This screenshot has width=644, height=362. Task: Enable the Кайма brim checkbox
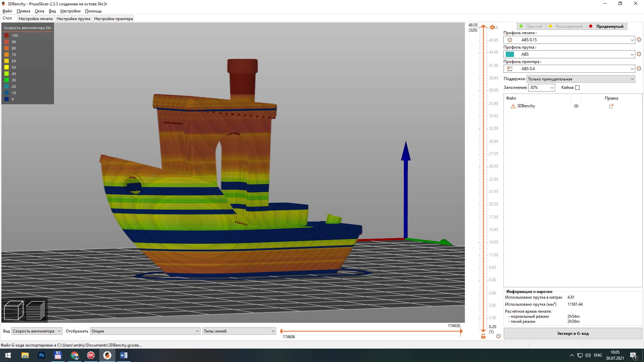[577, 87]
